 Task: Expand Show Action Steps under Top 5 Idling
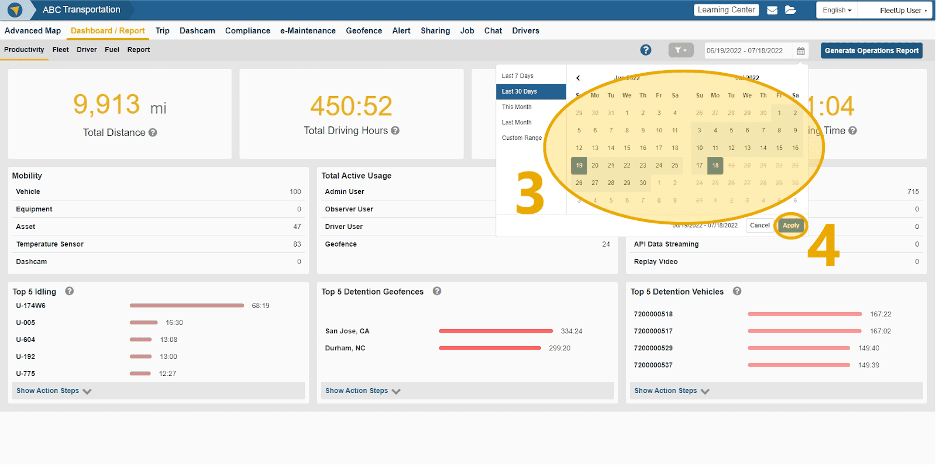54,391
